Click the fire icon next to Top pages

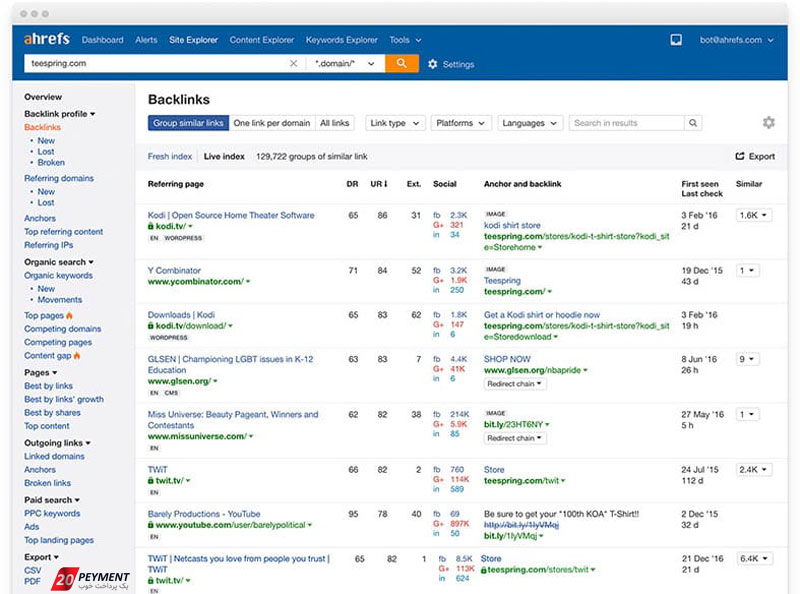69,315
